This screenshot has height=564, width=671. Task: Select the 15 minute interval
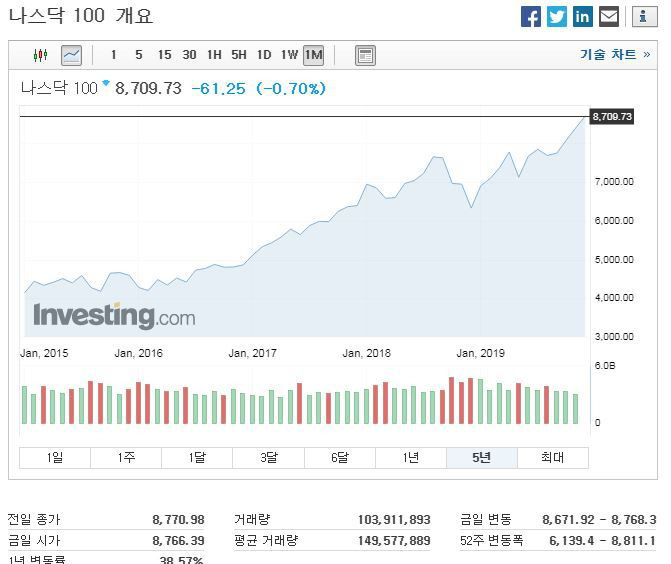coord(164,55)
